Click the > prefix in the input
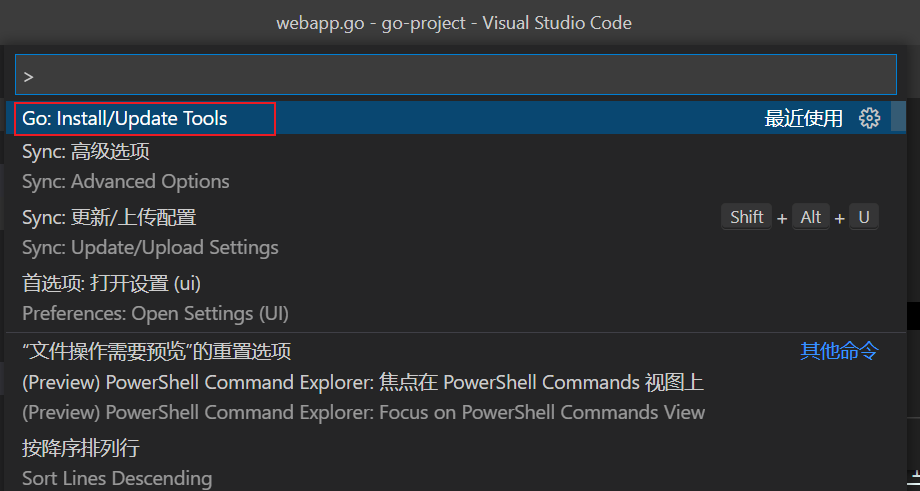Viewport: 920px width, 491px height. (x=29, y=76)
